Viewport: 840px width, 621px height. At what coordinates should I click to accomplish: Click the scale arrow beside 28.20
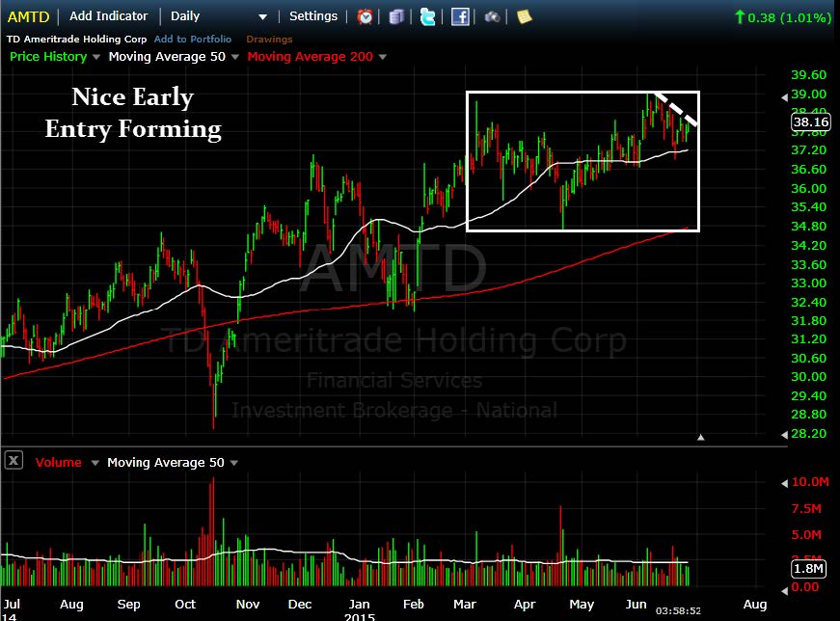click(x=784, y=435)
